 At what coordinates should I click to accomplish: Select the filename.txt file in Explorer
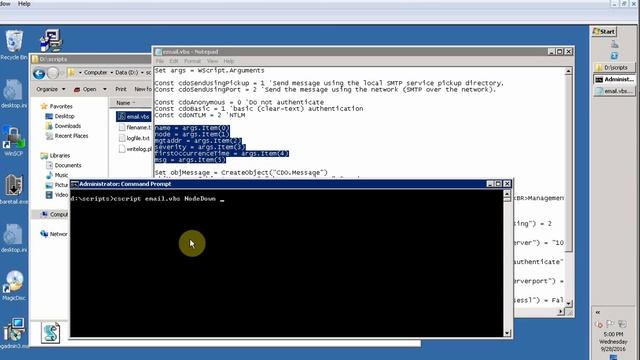[x=135, y=127]
